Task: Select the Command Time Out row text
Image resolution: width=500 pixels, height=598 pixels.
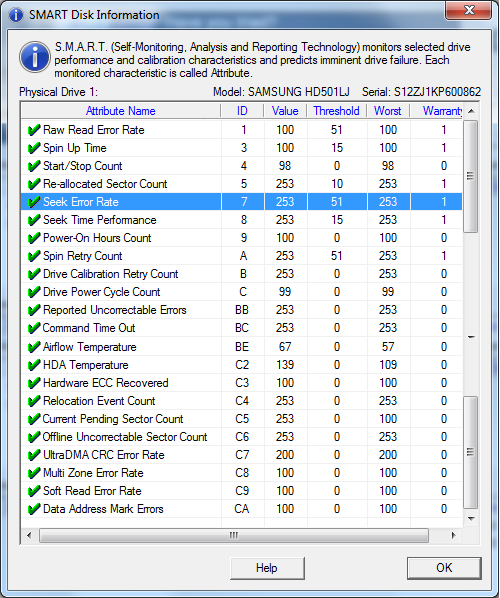Action: pos(89,328)
